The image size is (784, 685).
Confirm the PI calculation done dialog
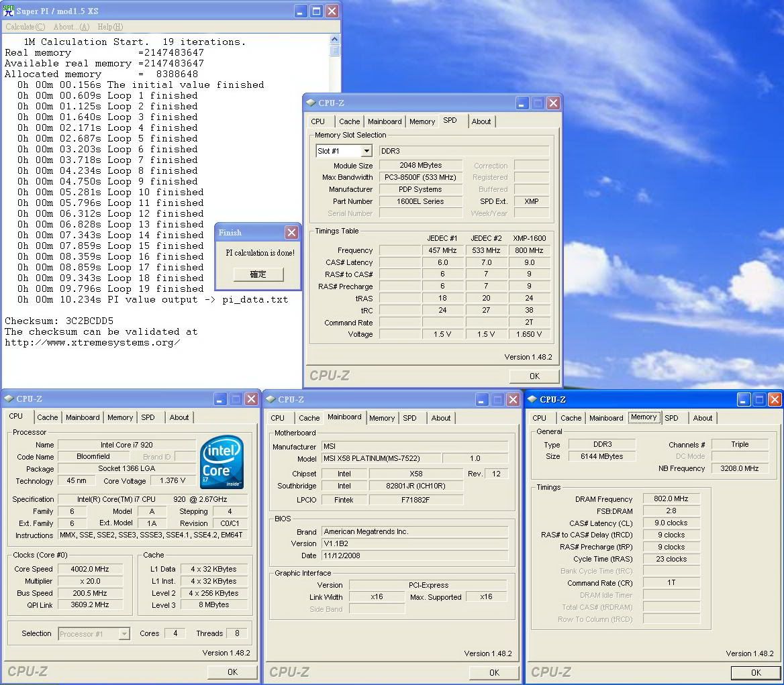pyautogui.click(x=258, y=274)
